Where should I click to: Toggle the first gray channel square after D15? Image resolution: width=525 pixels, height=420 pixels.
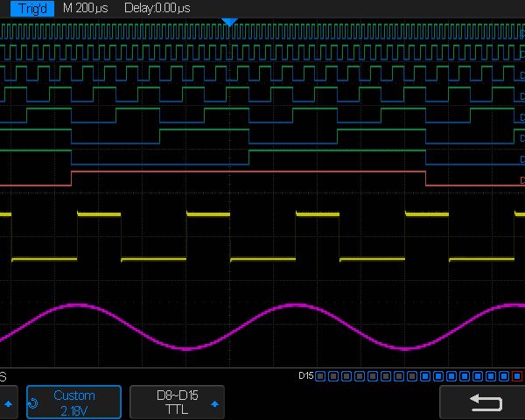(320, 376)
